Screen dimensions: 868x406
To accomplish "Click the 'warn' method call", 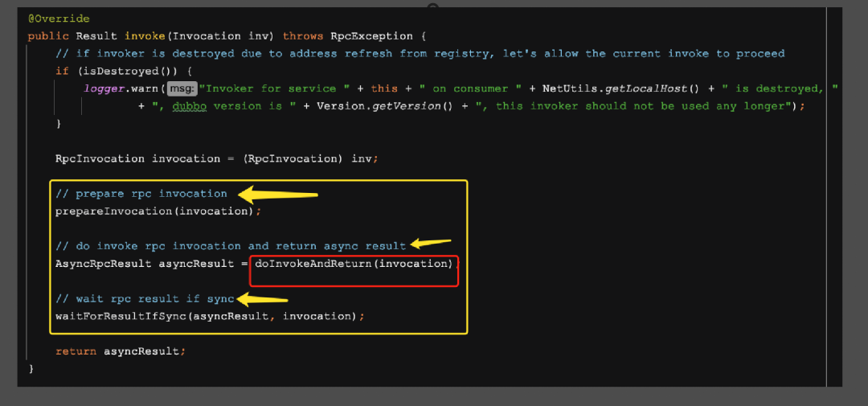I will [144, 88].
